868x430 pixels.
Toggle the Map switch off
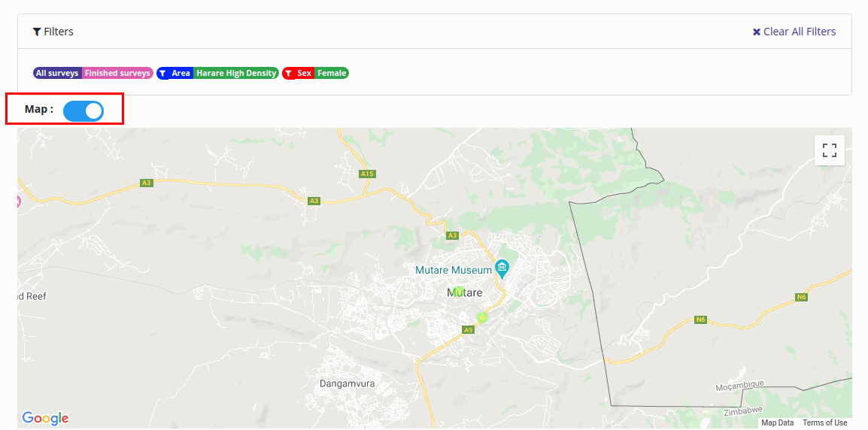point(83,111)
